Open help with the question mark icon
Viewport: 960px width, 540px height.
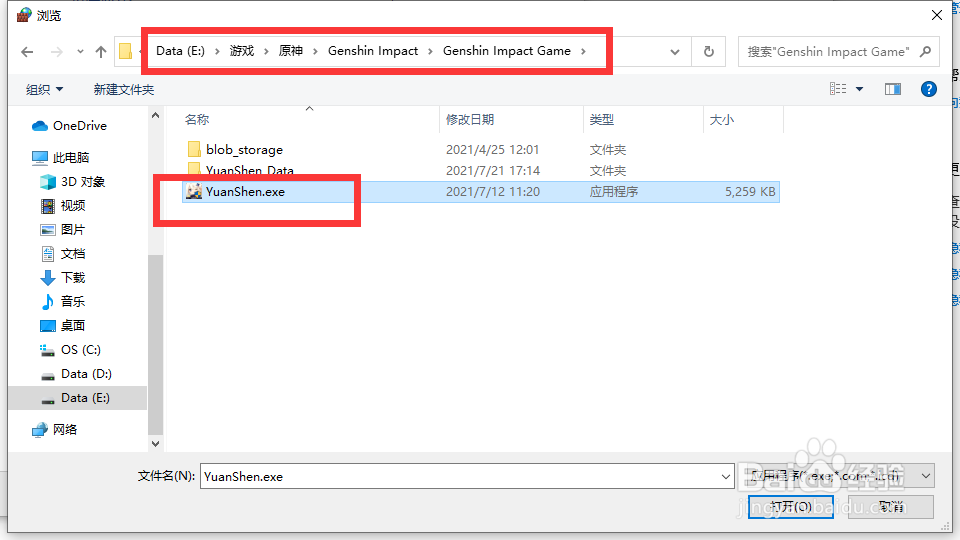pyautogui.click(x=929, y=89)
